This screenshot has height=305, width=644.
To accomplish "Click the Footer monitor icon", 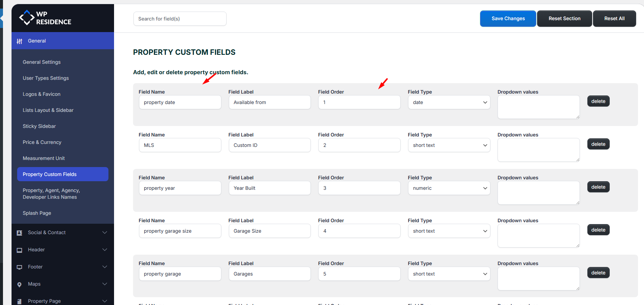I will coord(19,267).
